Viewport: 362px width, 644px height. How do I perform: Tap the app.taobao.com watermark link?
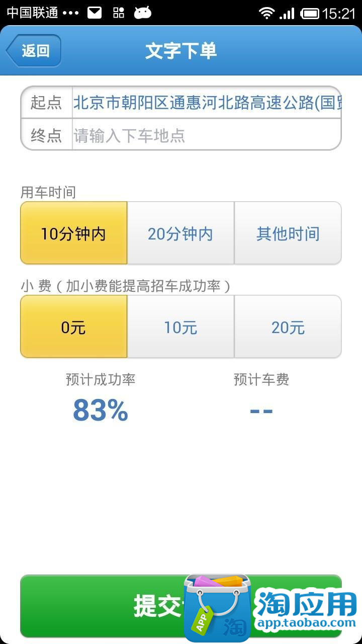tap(306, 624)
